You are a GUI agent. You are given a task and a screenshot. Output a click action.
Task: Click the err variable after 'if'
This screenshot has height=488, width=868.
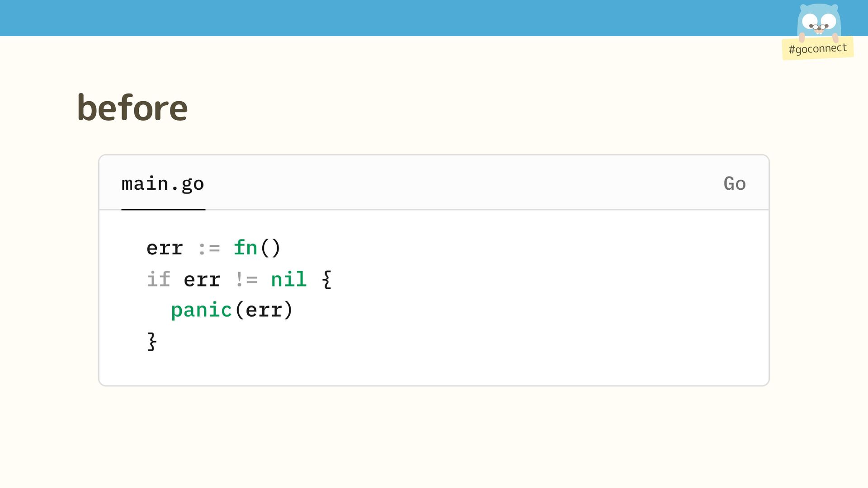pyautogui.click(x=202, y=280)
